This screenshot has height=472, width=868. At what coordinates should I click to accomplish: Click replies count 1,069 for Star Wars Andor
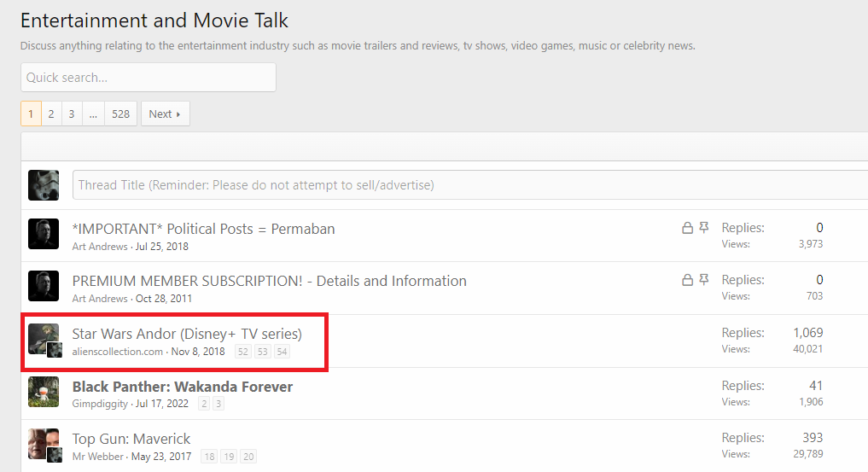point(807,333)
